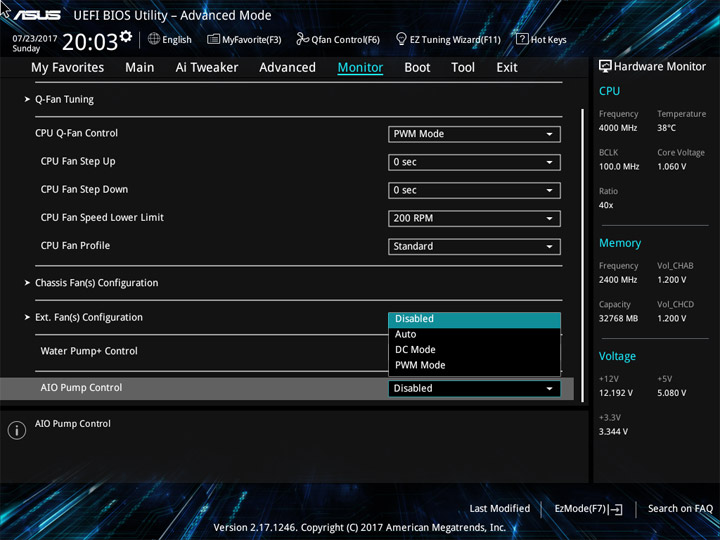Open CPU Fan Profile dropdown

[x=474, y=247]
